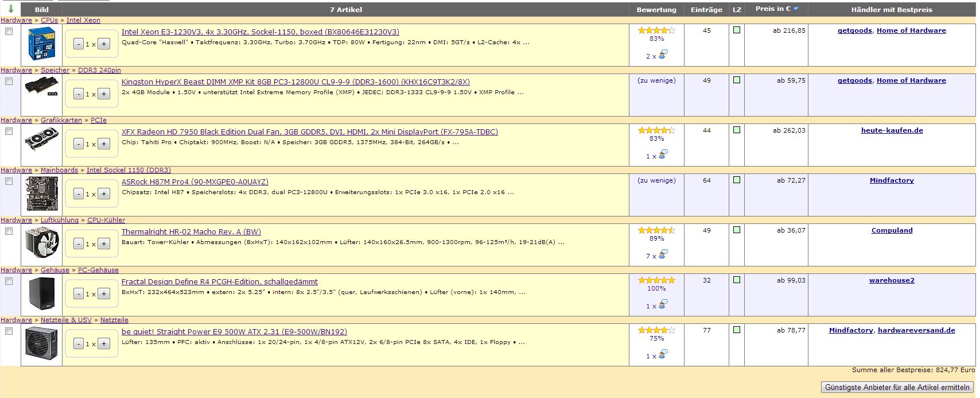Select the Fractal Design Define R4 row checkbox
The image size is (980, 398).
click(x=9, y=281)
